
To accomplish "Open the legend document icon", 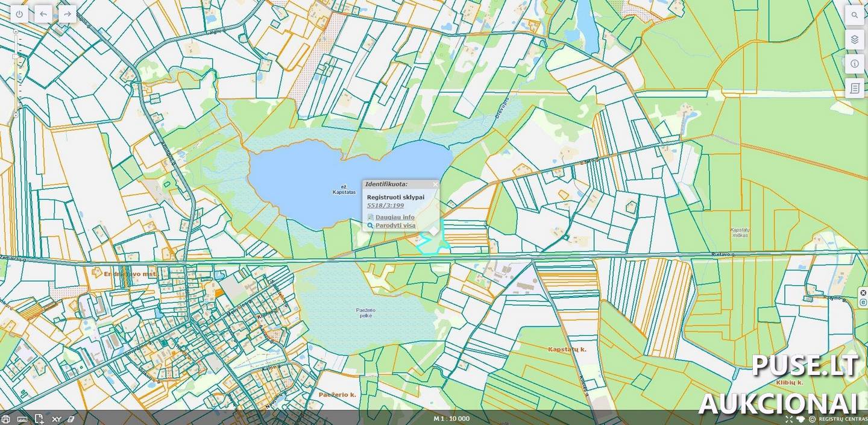I will [x=854, y=88].
